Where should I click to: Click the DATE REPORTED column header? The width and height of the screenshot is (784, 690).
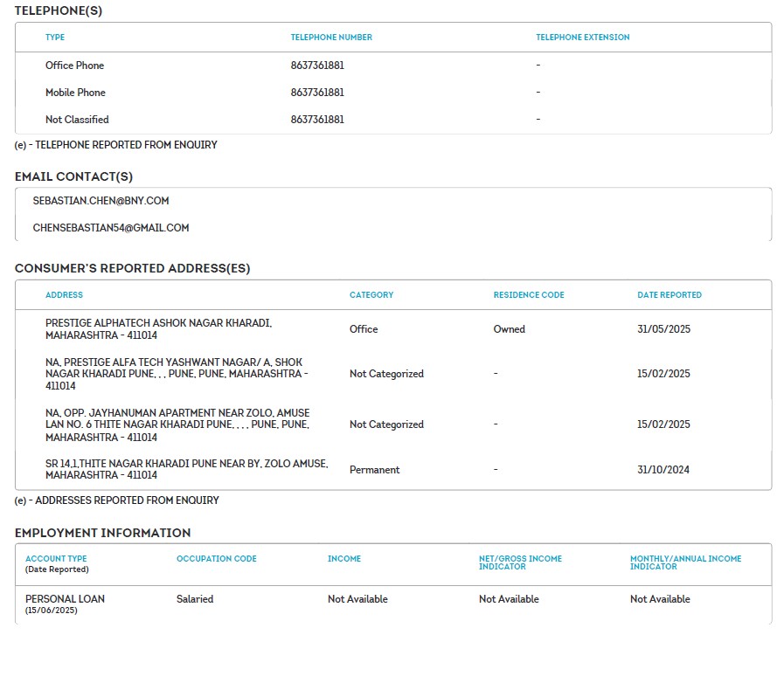pos(670,295)
